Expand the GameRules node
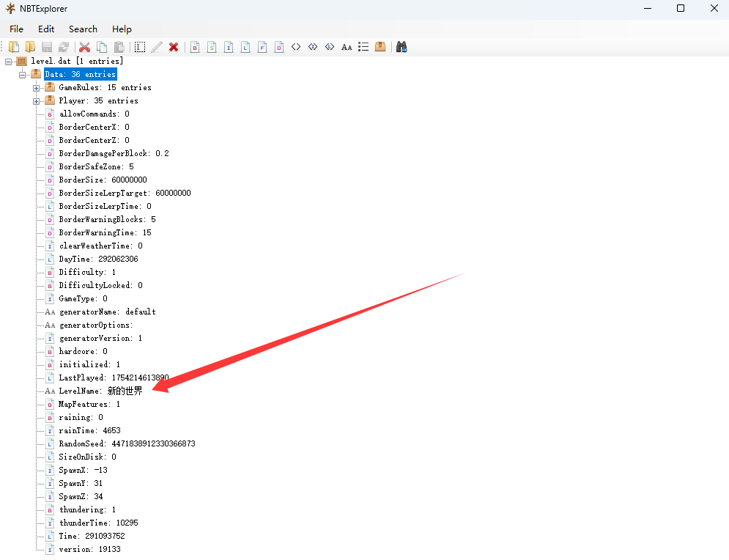Image resolution: width=729 pixels, height=560 pixels. (x=36, y=88)
